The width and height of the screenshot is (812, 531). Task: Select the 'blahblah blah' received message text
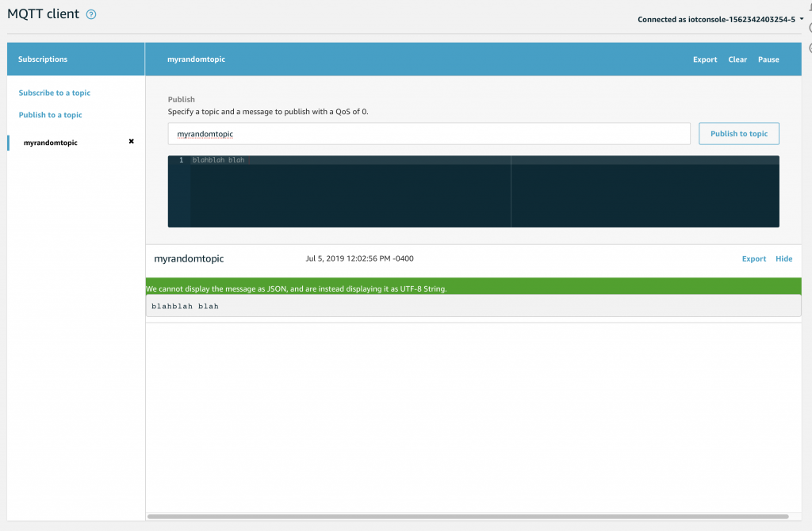(185, 307)
